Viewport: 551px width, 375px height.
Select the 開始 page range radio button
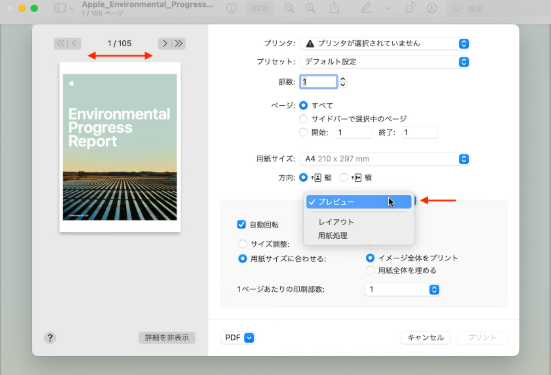(303, 132)
